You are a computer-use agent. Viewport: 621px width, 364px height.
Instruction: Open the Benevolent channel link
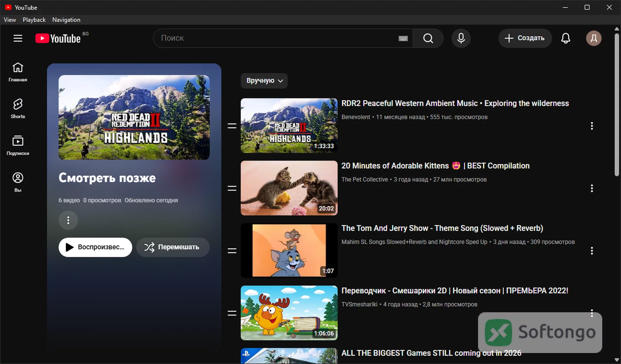356,117
